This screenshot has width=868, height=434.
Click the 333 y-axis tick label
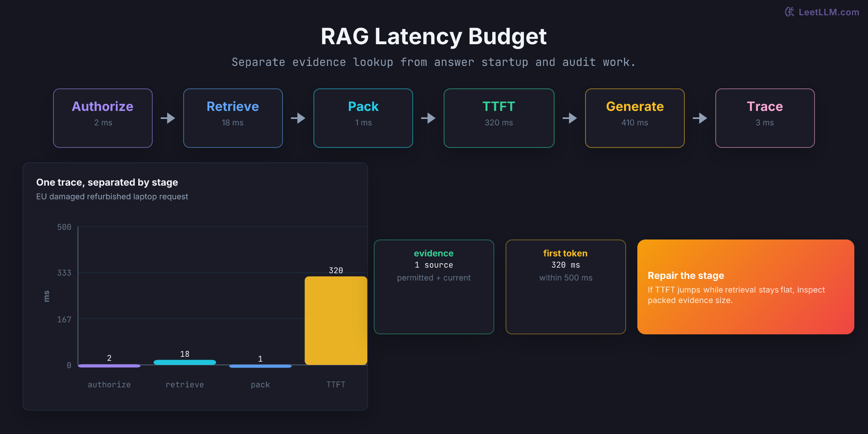[x=64, y=273]
